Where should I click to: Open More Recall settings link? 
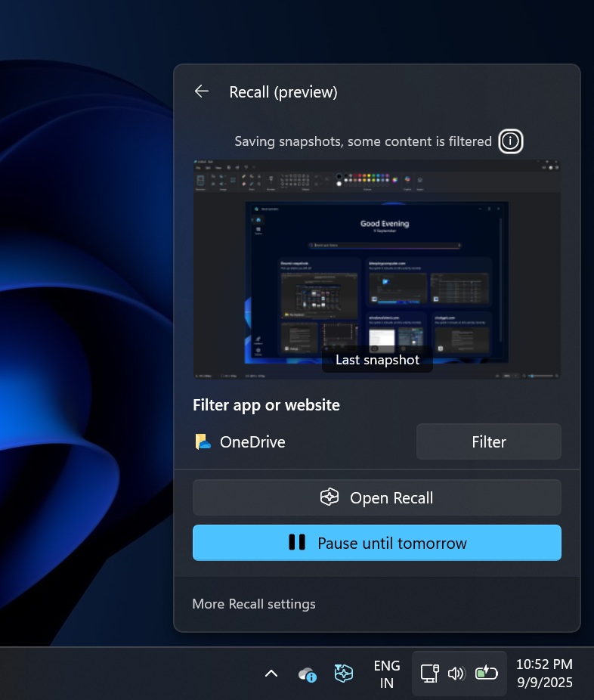click(254, 604)
